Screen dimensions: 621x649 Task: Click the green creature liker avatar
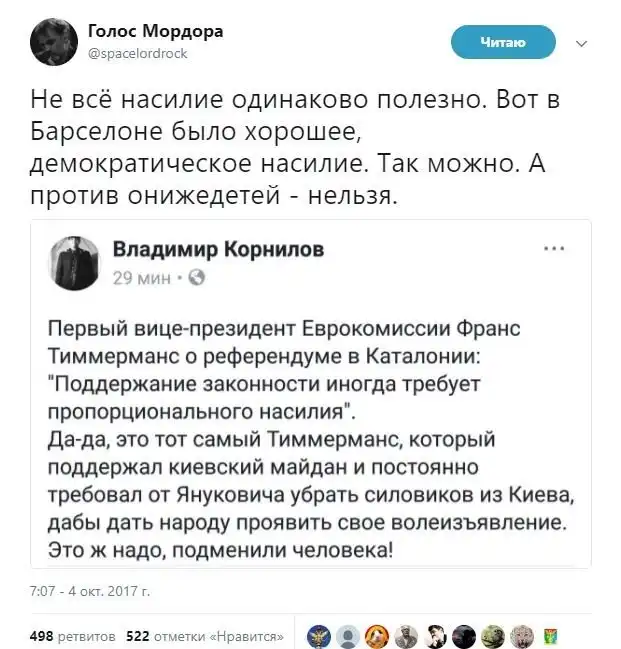pos(493,634)
